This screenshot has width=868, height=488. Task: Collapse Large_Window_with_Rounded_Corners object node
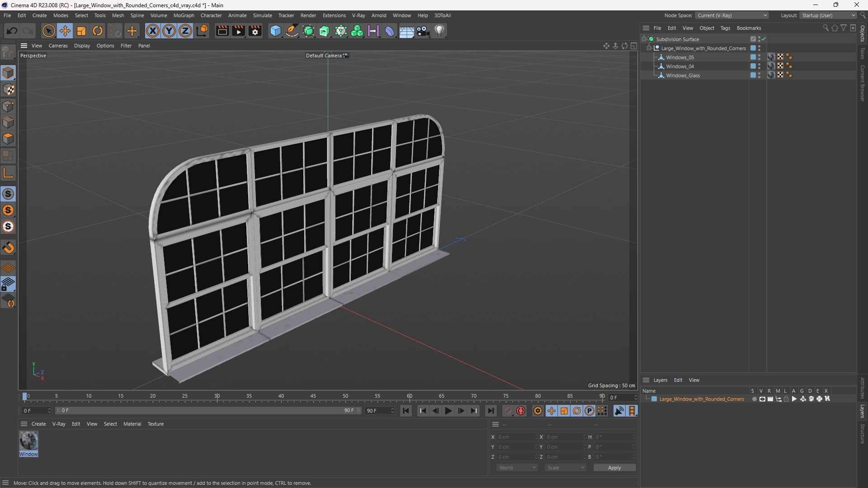tap(649, 48)
